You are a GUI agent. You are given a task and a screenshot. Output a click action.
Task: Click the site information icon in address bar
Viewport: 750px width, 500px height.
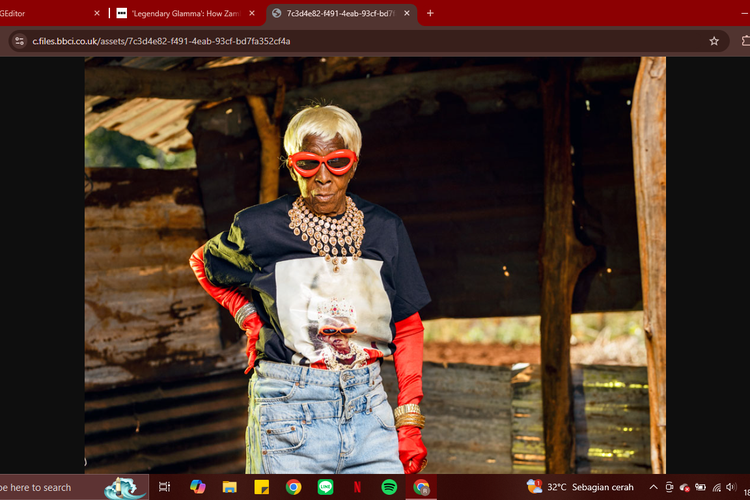pos(17,41)
